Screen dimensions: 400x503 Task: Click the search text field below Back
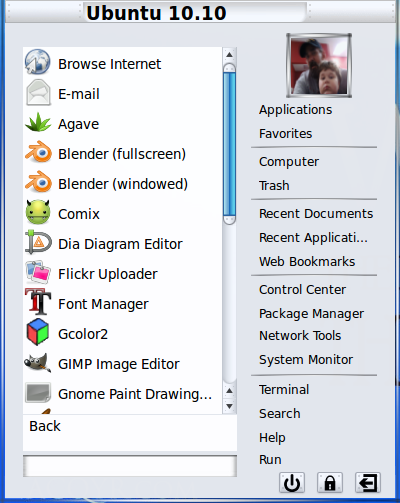(x=130, y=466)
